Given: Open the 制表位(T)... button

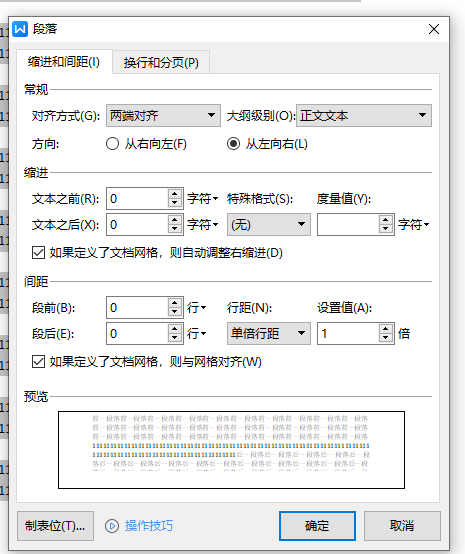Looking at the screenshot, I should click(x=55, y=526).
